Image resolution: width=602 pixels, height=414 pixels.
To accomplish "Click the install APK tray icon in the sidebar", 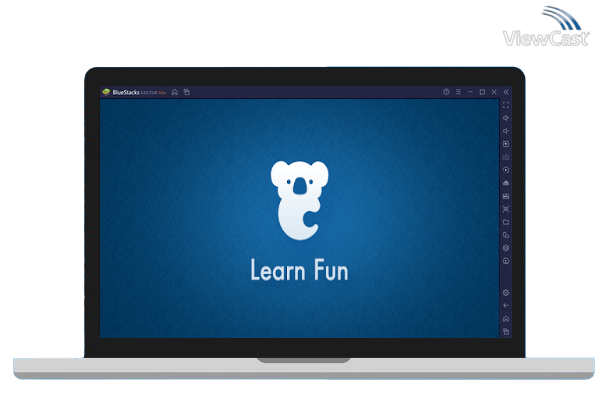I will coord(506,183).
